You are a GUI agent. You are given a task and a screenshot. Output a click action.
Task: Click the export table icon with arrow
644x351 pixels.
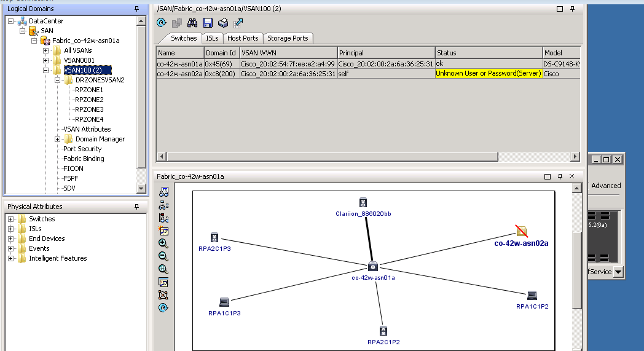point(238,23)
